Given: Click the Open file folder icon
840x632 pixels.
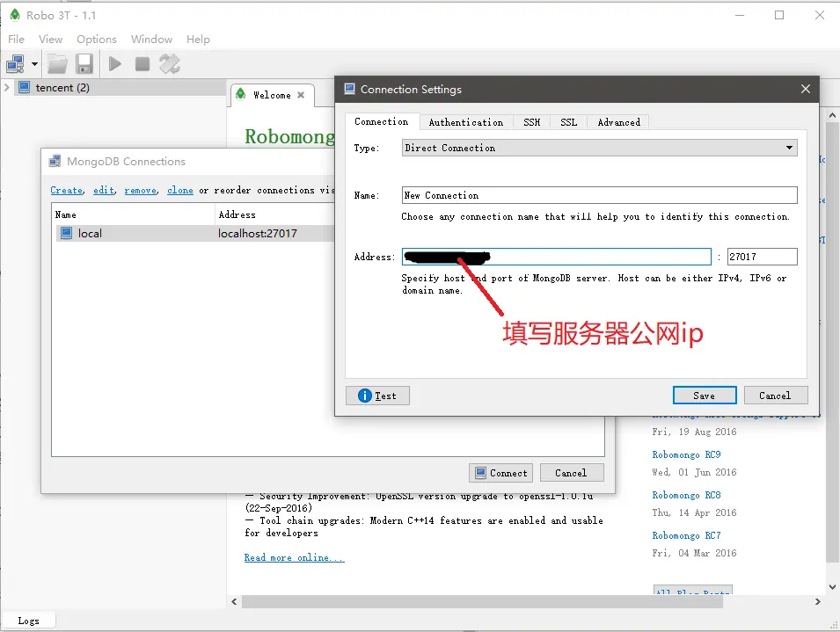Looking at the screenshot, I should pyautogui.click(x=57, y=64).
